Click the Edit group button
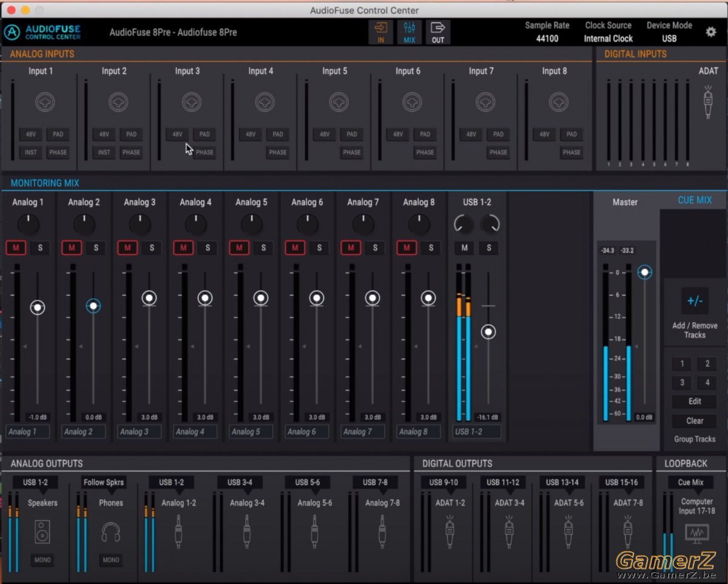The image size is (728, 584). pos(695,401)
